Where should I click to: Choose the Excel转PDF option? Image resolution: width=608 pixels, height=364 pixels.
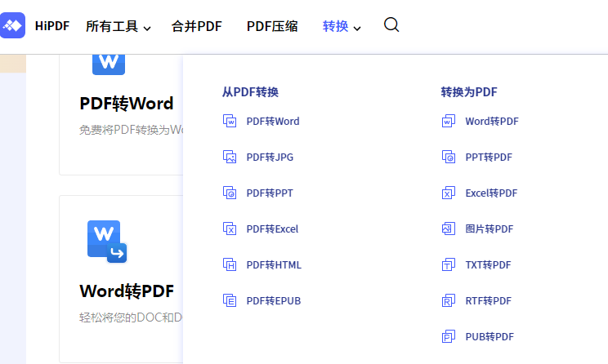[492, 193]
